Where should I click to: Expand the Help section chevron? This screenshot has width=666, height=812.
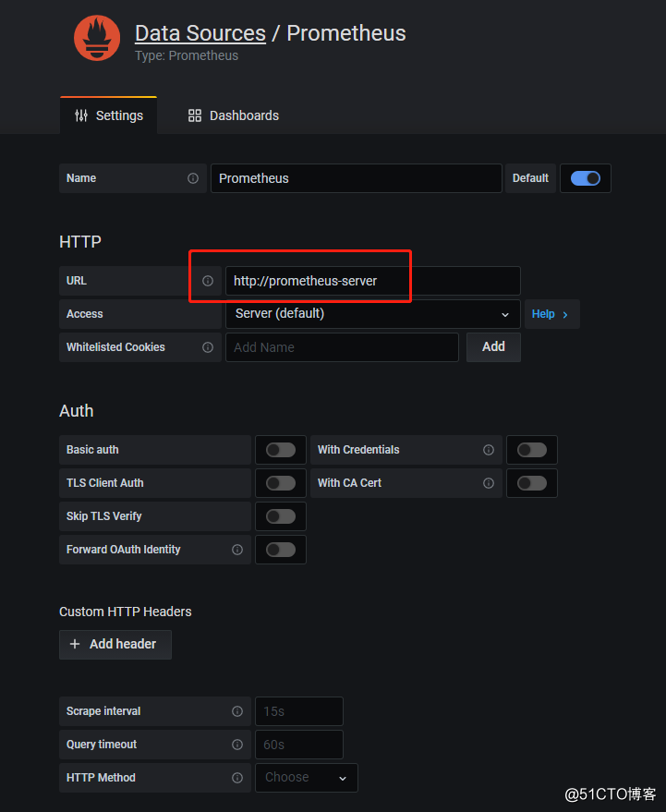(x=565, y=314)
